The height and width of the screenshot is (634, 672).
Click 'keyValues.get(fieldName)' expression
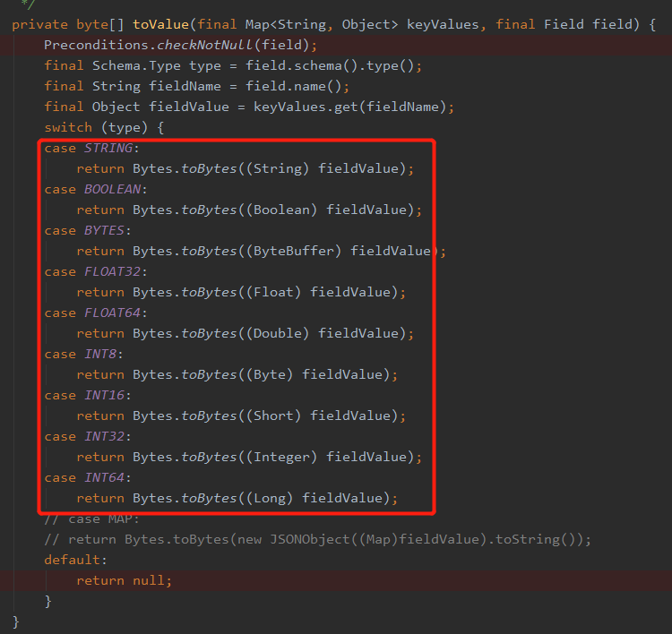349,107
